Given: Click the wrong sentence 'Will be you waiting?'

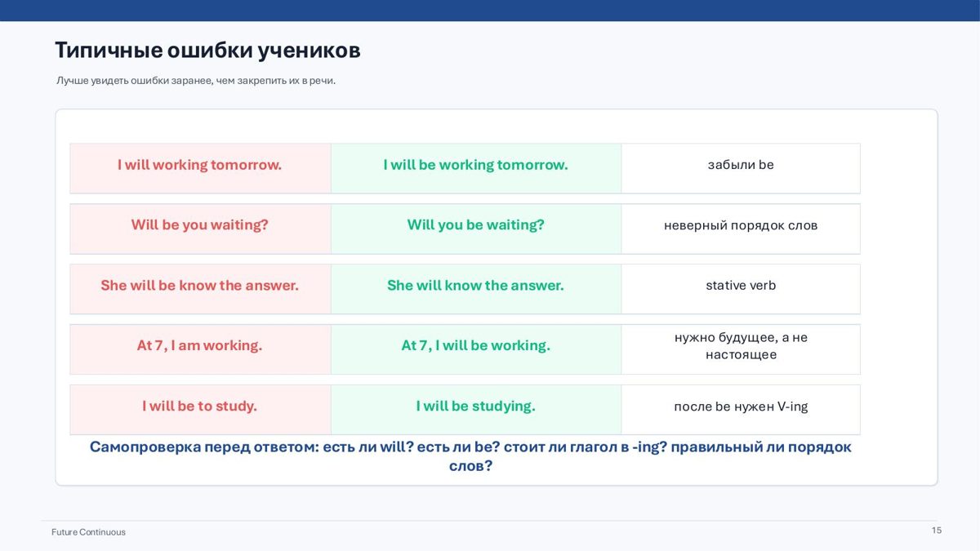Looking at the screenshot, I should pos(199,225).
